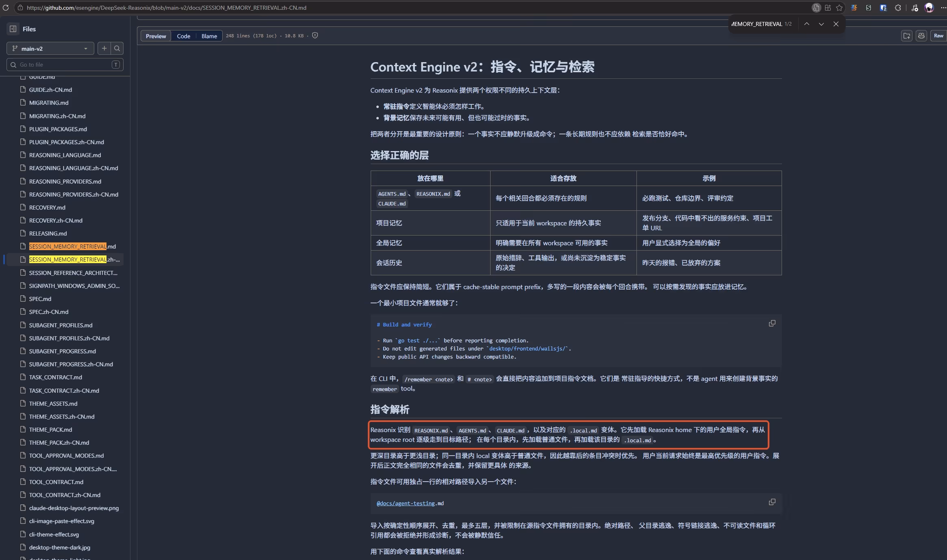947x560 pixels.
Task: Open THEME_PACK.zh-CN.md in the file tree
Action: (59, 443)
